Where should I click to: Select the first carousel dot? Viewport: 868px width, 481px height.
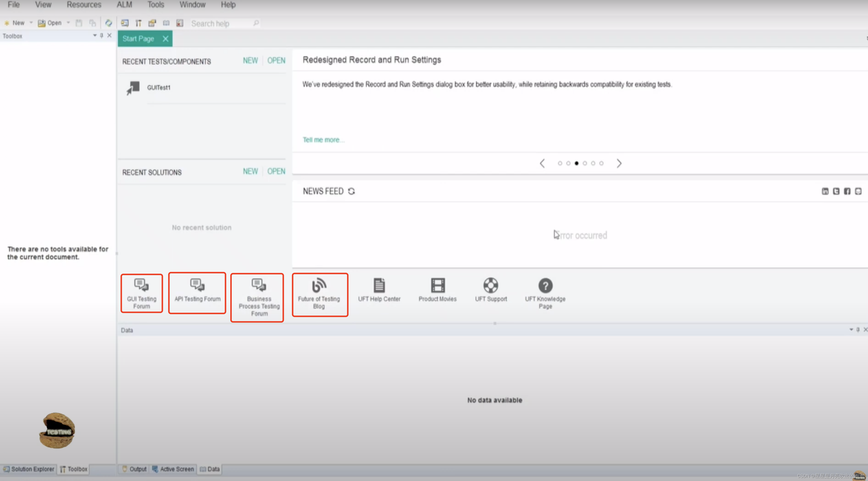[x=560, y=163]
